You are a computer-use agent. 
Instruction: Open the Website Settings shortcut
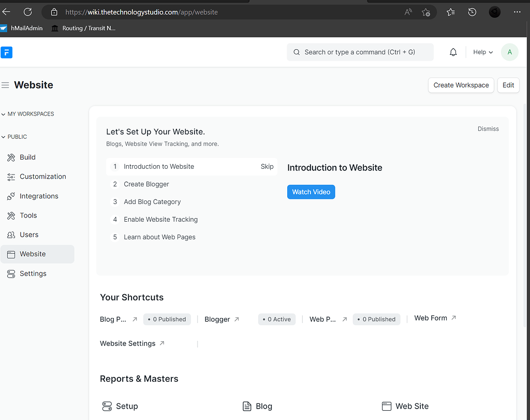128,343
